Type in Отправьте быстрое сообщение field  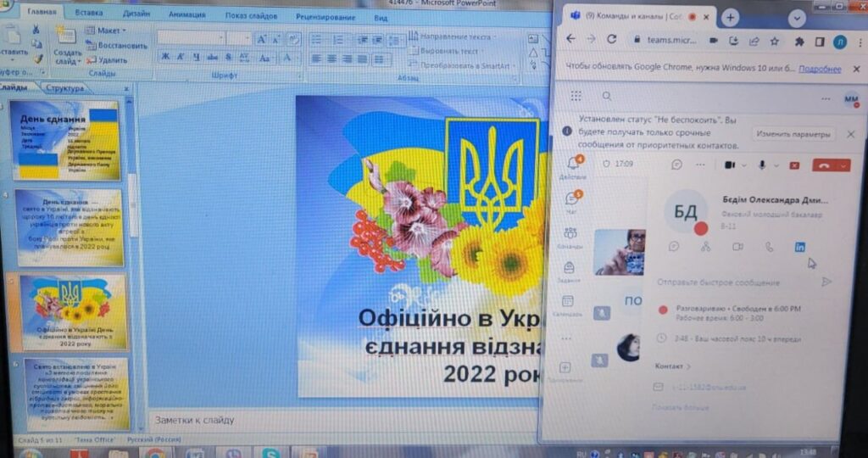click(x=729, y=282)
